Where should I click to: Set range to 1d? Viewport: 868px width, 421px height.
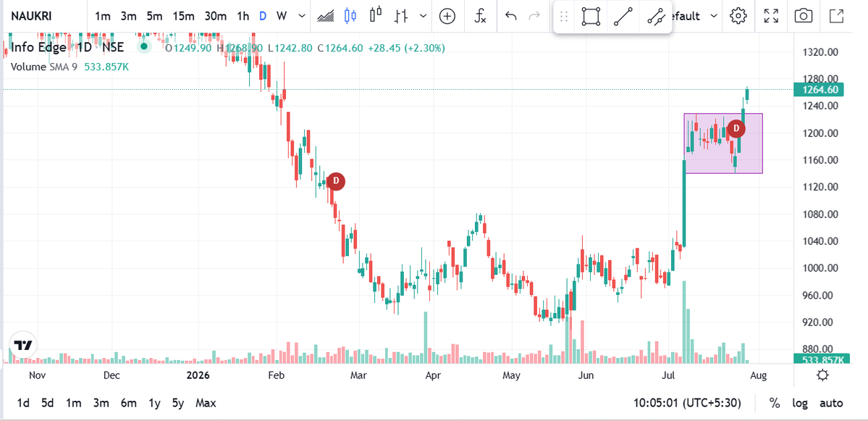click(x=22, y=403)
